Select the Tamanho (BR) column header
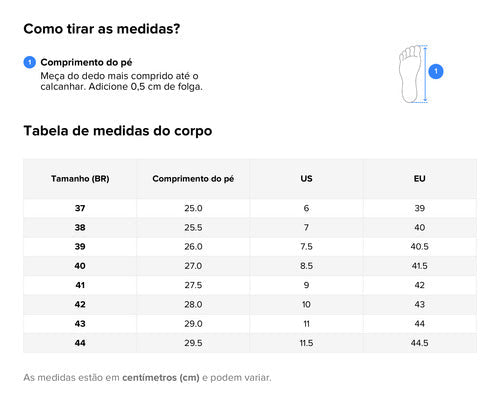 tap(80, 179)
